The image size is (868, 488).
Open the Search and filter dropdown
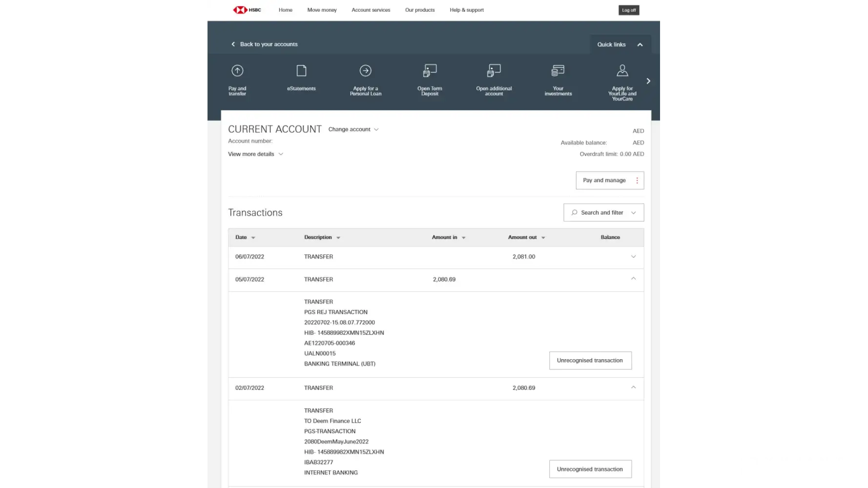click(603, 213)
